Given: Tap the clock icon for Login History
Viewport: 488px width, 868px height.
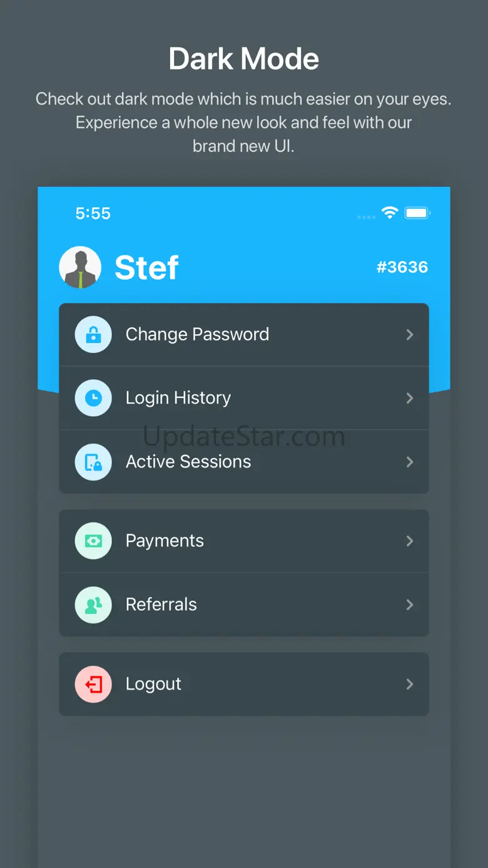Looking at the screenshot, I should (93, 398).
